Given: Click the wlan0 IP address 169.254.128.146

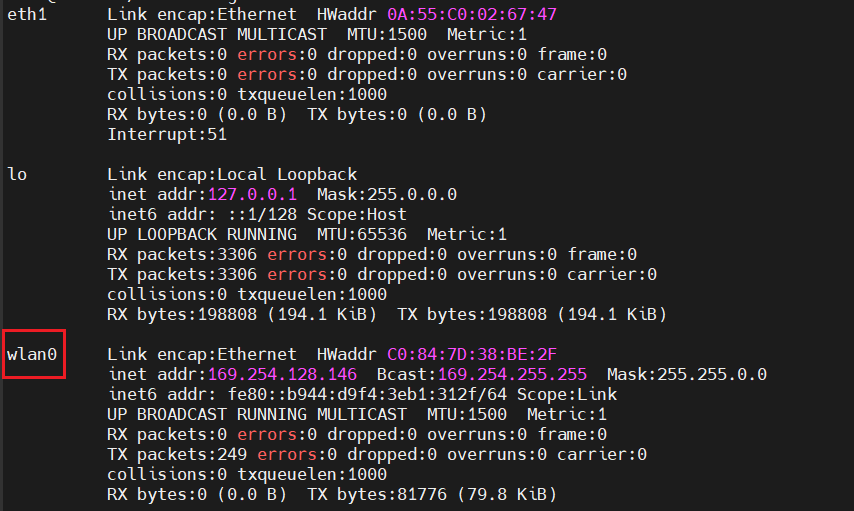Looking at the screenshot, I should coord(287,374).
